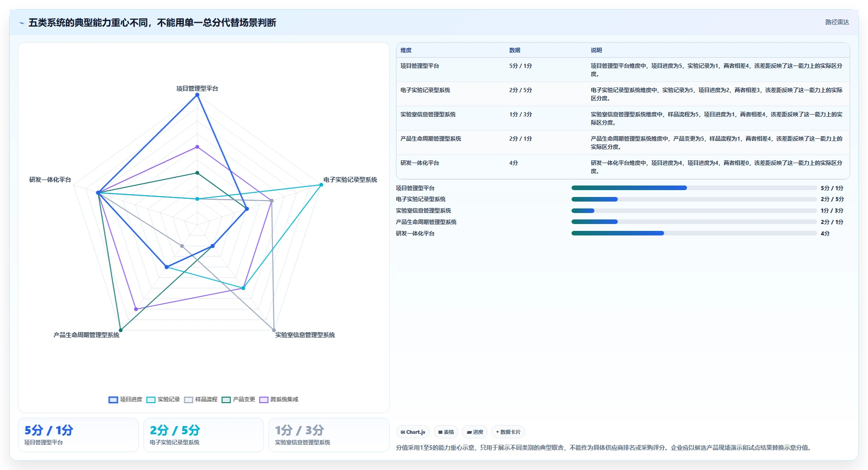The height and width of the screenshot is (470, 868).
Task: Click the gray data point at the 实验室信息管理型系统 vertex
Action: pos(274,330)
